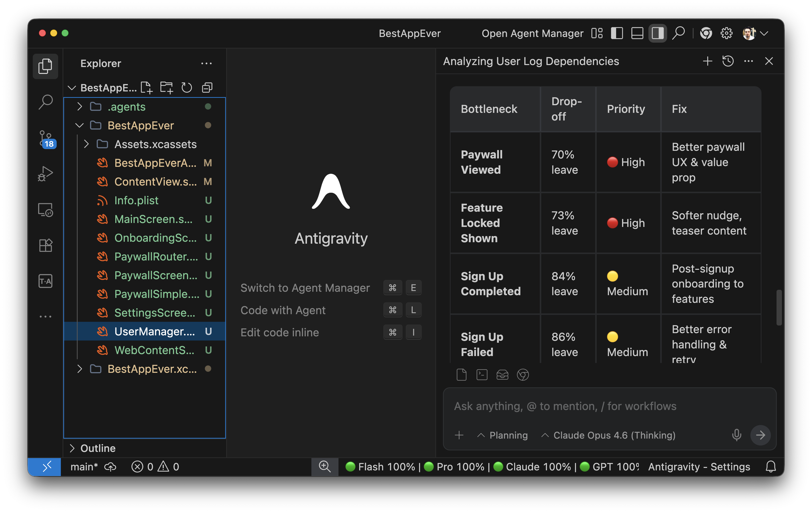Image resolution: width=812 pixels, height=513 pixels.
Task: Toggle the left sidebar panel visibility
Action: pos(617,33)
